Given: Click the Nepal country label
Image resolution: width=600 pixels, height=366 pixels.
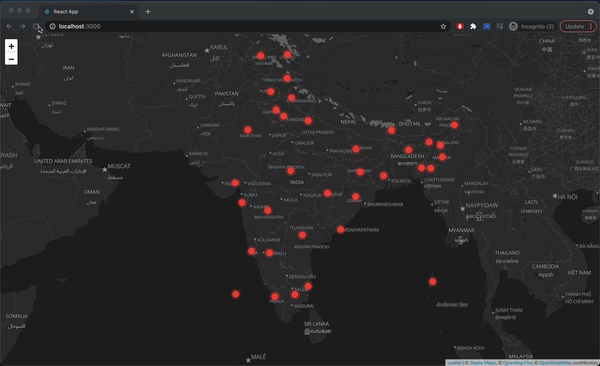Looking at the screenshot, I should pyautogui.click(x=348, y=122).
